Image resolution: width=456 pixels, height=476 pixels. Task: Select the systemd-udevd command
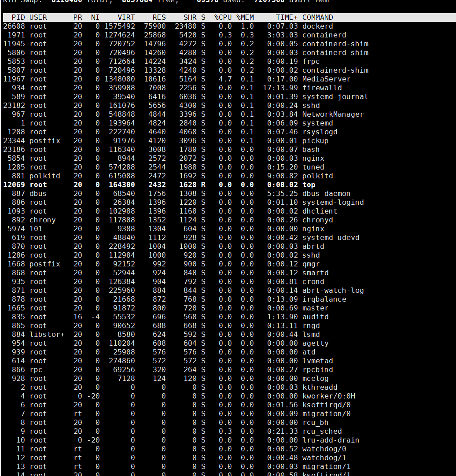point(331,238)
